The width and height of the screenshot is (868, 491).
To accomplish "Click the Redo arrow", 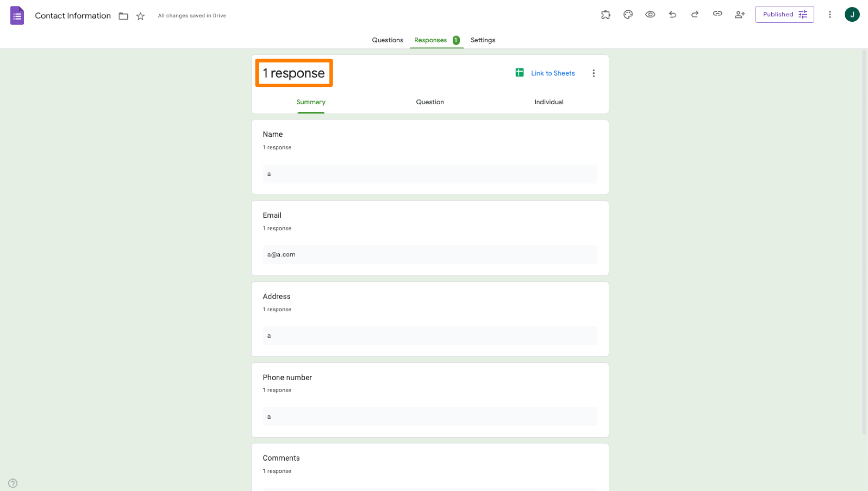I will (x=695, y=15).
